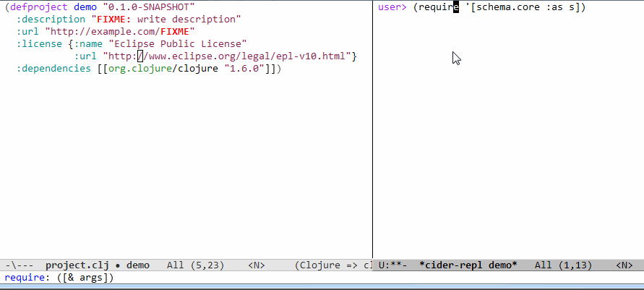
Task: Click the version string "0.1.0-SNAPSHOT"
Action: (149, 7)
